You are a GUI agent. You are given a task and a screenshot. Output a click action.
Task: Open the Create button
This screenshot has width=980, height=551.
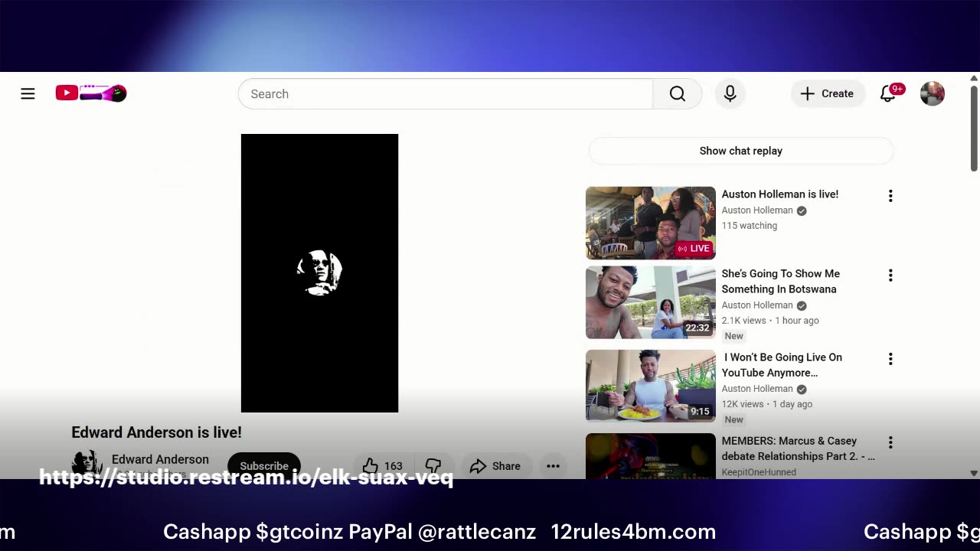pyautogui.click(x=828, y=93)
